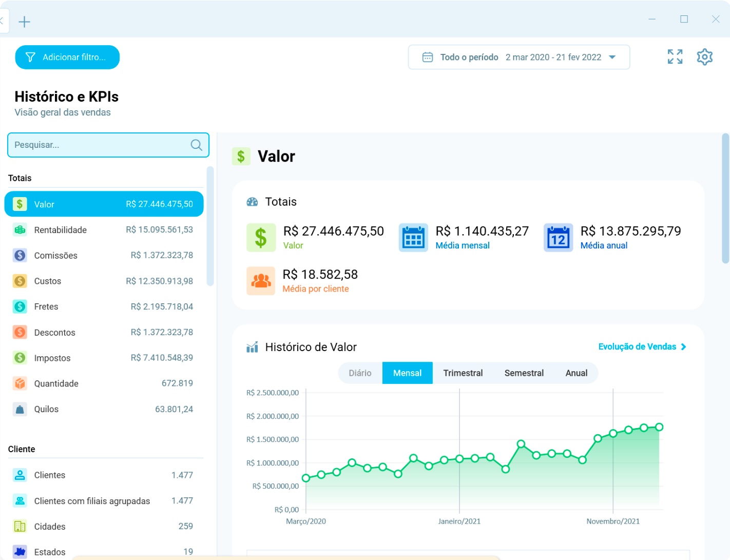Click the Quilos weight icon

click(x=20, y=409)
